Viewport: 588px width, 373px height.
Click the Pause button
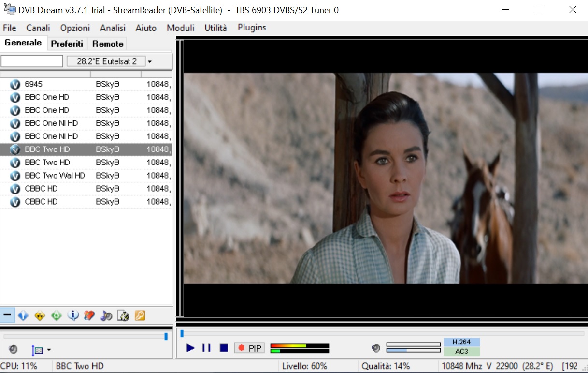(206, 348)
